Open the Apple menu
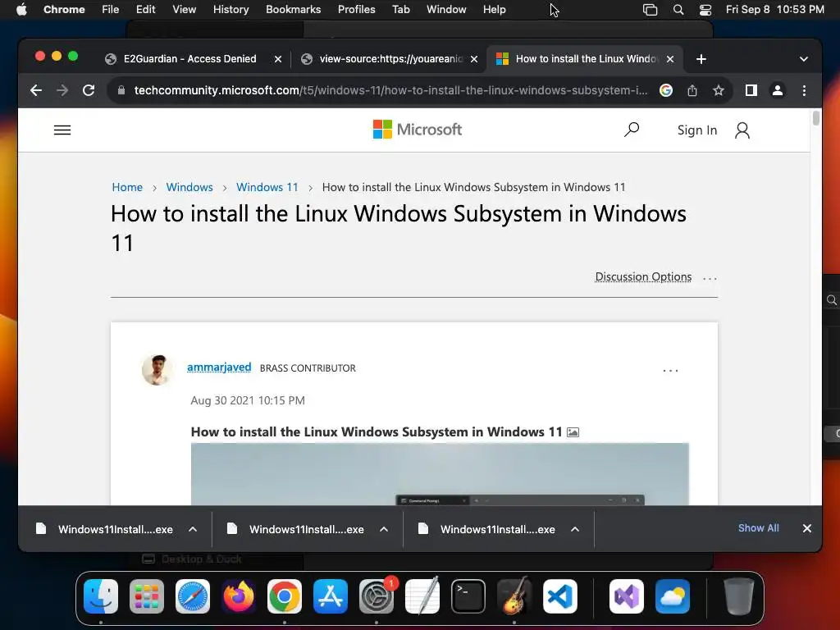 click(x=21, y=10)
